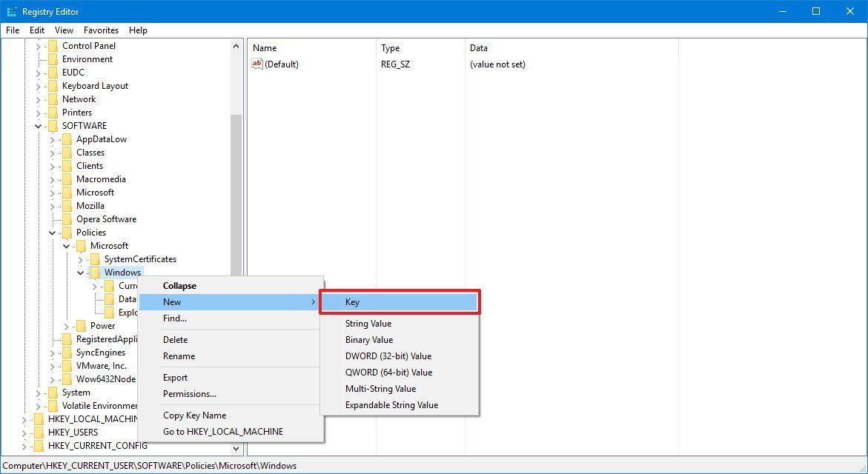
Task: Open the Favorites menu
Action: [x=101, y=30]
